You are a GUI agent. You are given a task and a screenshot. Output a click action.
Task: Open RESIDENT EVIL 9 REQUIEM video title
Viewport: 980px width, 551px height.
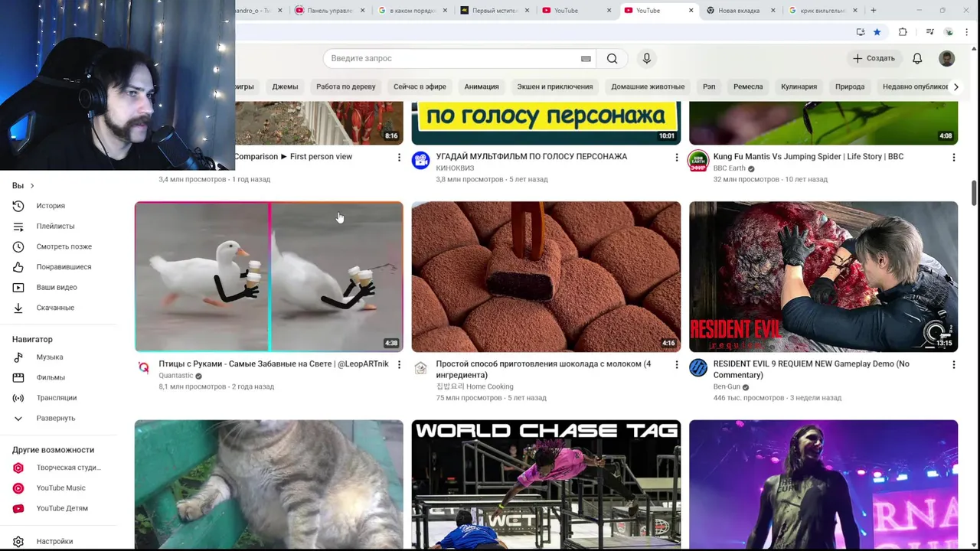812,370
